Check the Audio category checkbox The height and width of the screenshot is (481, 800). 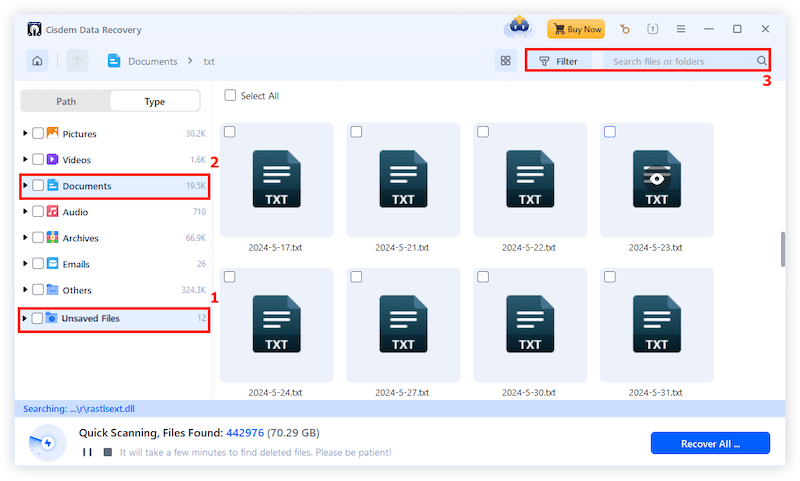click(x=38, y=211)
